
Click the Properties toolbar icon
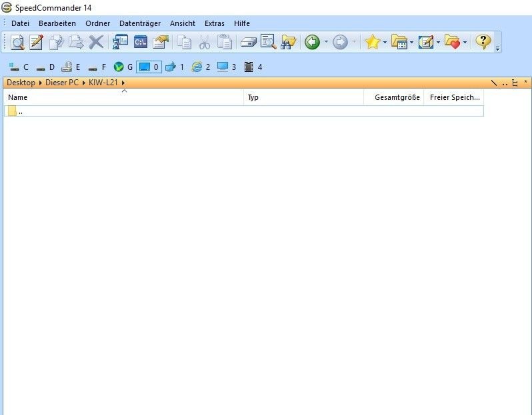tap(161, 43)
